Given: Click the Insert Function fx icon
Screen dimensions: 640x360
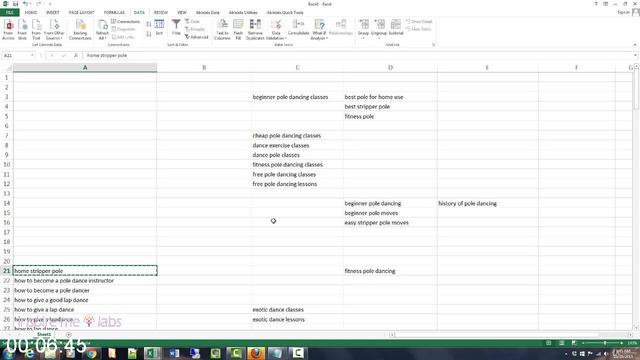Looking at the screenshot, I should click(x=76, y=56).
